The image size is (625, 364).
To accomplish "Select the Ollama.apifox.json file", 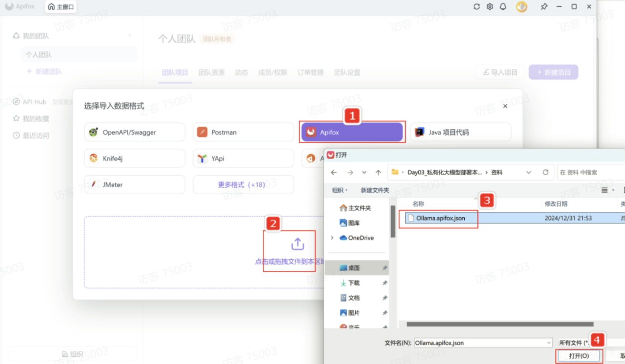I will click(x=440, y=218).
